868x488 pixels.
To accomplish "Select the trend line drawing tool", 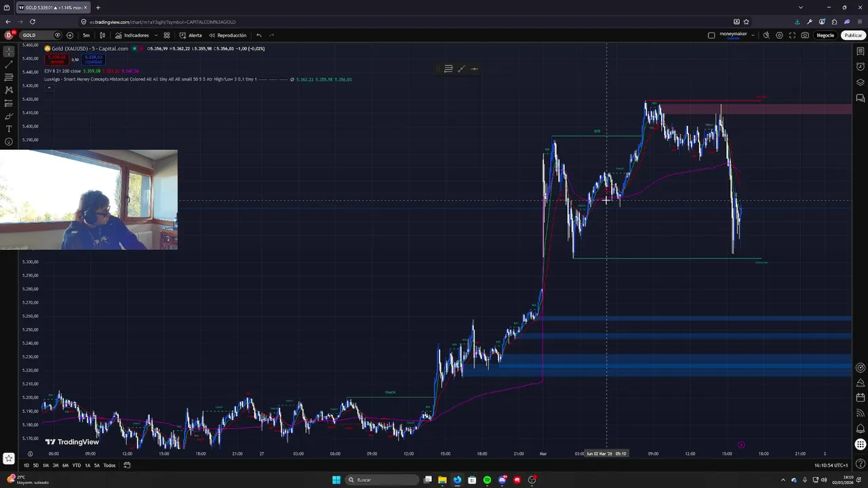I will click(9, 64).
